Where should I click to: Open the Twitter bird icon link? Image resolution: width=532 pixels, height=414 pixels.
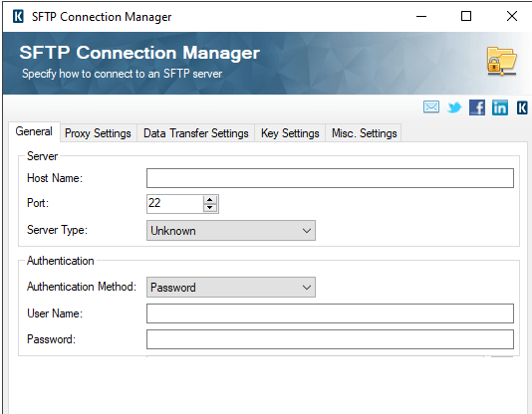pos(454,107)
